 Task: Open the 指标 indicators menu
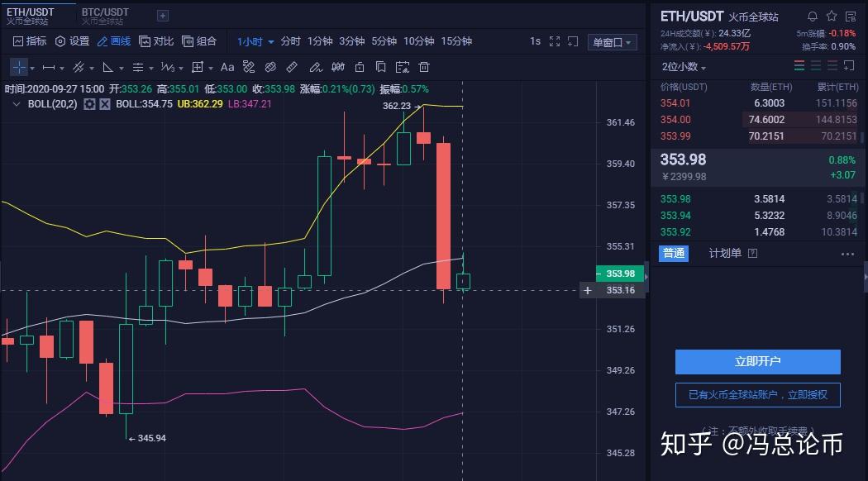tap(29, 41)
